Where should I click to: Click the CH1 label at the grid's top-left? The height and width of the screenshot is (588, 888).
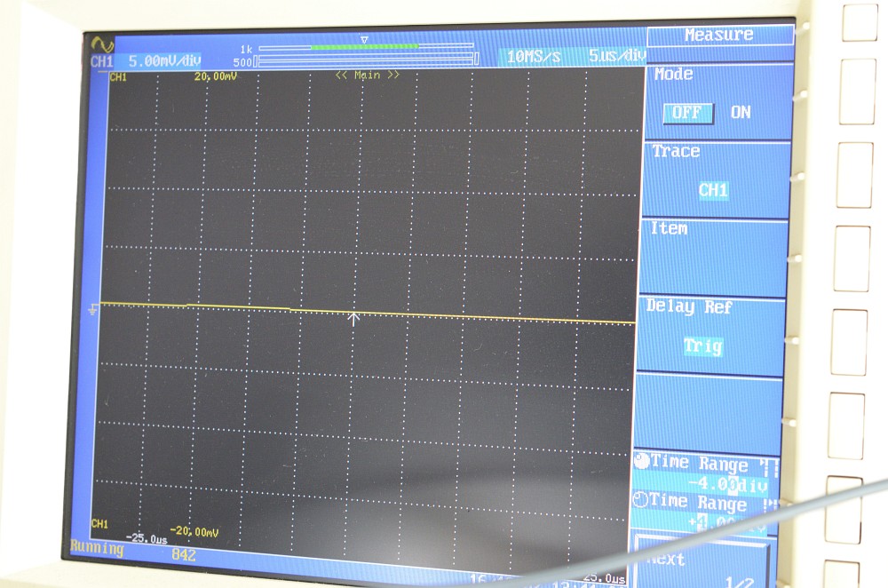tap(118, 77)
